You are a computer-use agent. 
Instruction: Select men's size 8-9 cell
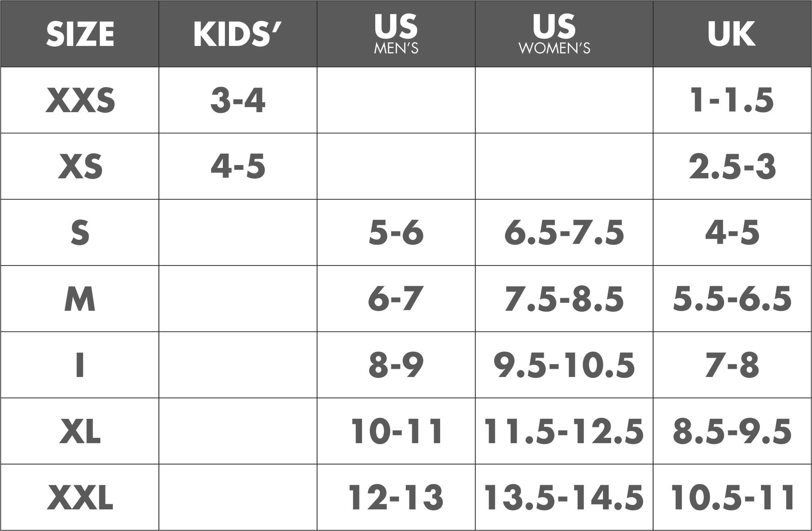pyautogui.click(x=396, y=365)
